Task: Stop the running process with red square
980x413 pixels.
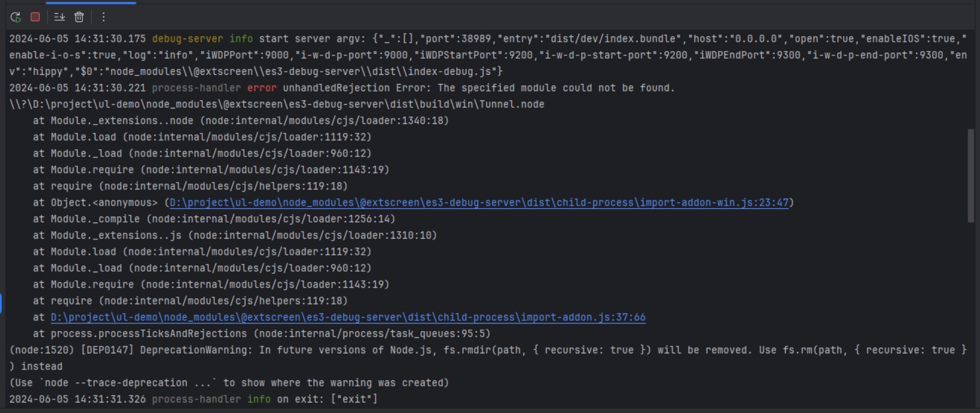Action: (x=35, y=17)
